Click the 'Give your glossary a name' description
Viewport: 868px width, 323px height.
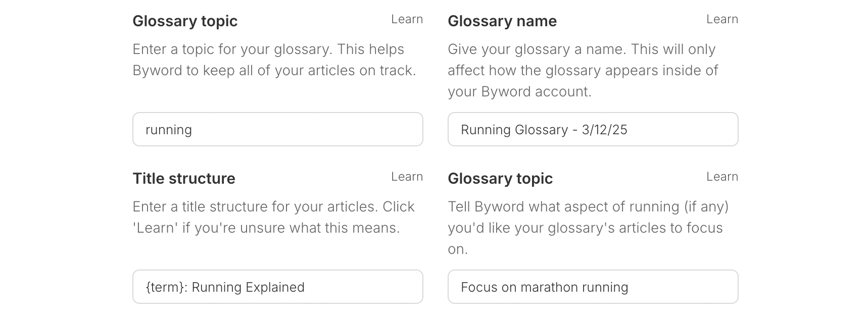[x=583, y=70]
